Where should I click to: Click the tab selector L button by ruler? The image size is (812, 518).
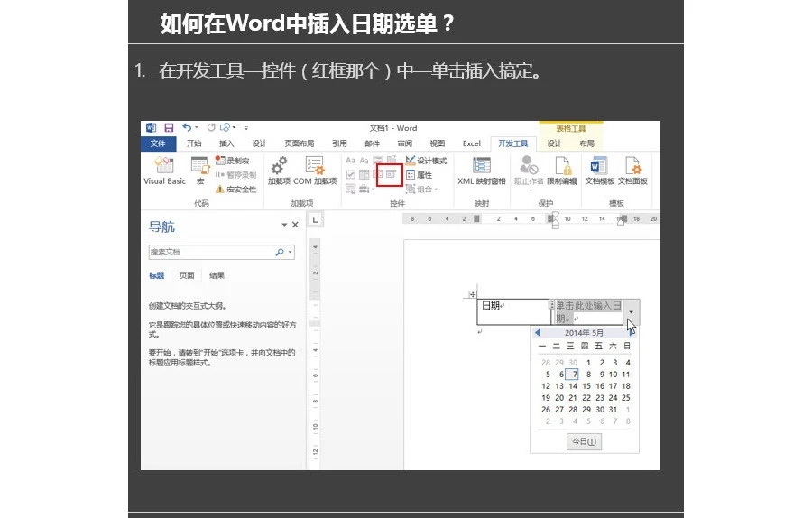[316, 219]
